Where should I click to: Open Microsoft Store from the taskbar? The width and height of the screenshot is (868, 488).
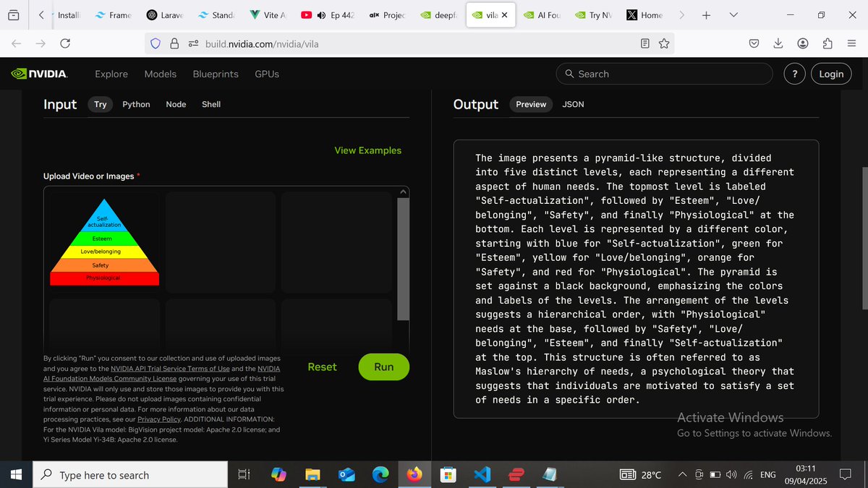click(x=448, y=475)
